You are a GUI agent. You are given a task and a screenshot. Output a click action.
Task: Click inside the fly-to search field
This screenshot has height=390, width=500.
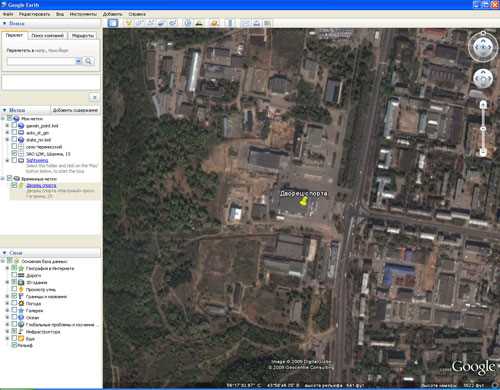point(41,61)
